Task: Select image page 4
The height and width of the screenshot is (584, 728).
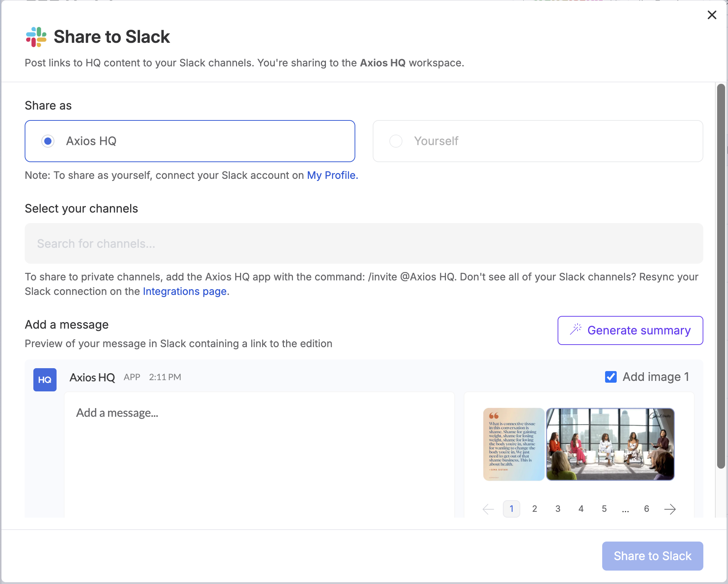Action: (x=581, y=509)
